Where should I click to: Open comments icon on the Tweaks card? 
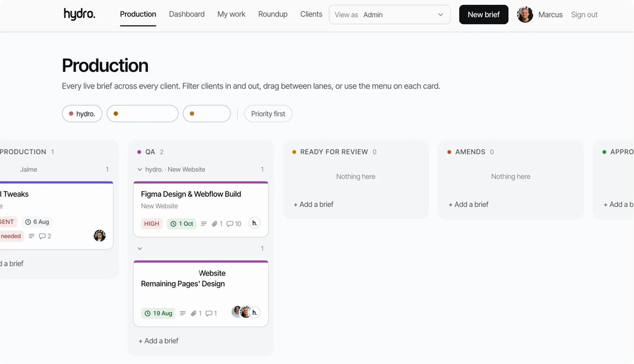(42, 236)
